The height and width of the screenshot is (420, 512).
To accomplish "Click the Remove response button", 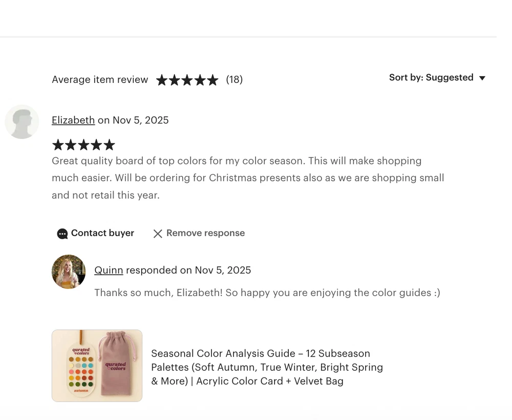I will pos(205,233).
